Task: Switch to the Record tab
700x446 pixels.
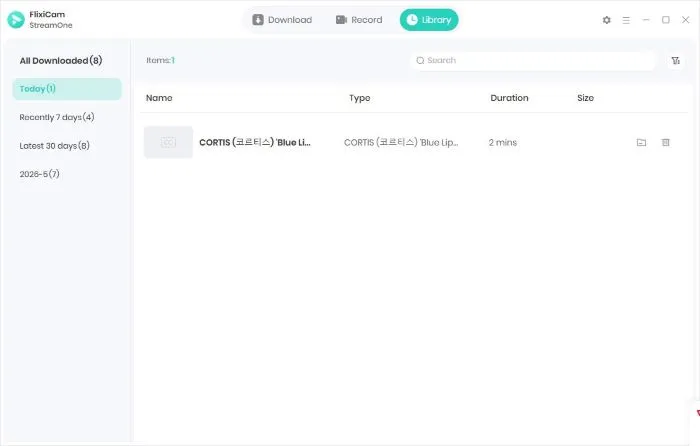Action: pyautogui.click(x=359, y=20)
